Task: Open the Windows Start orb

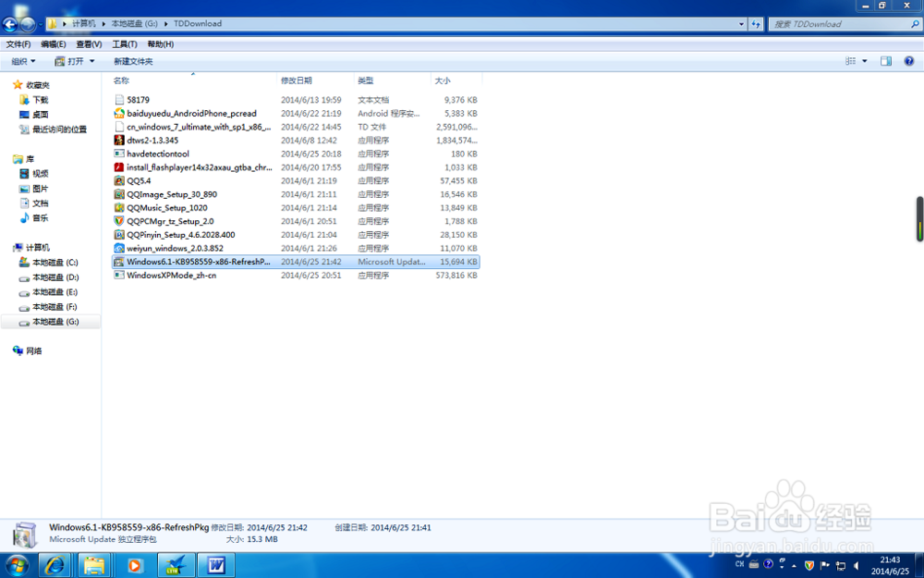Action: [17, 566]
